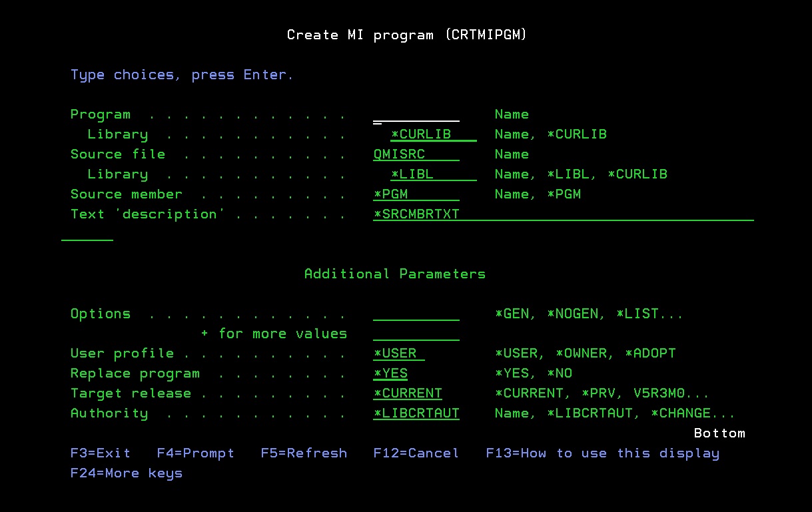Select the User profile field showing *USER

coord(398,354)
